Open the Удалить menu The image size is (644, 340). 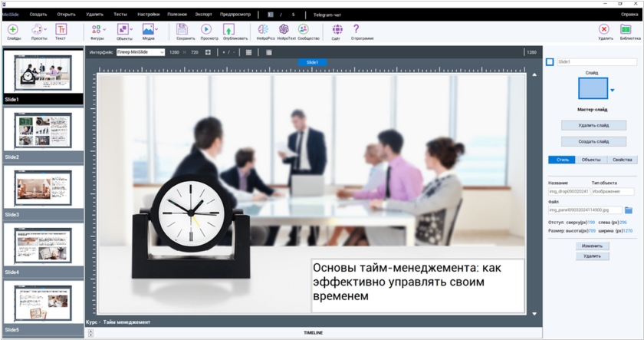click(94, 15)
